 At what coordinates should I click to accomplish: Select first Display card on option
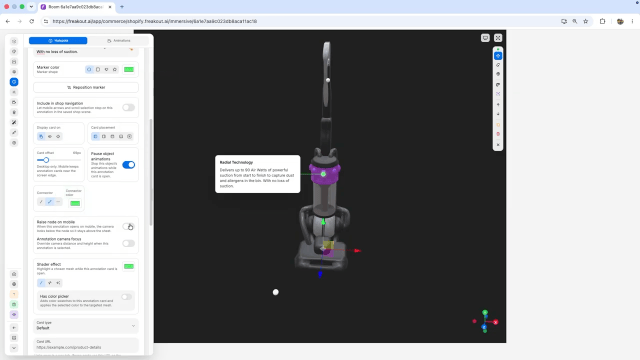coord(41,136)
